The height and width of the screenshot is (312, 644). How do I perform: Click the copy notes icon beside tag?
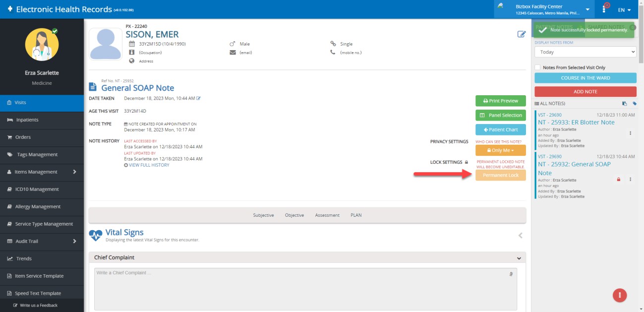coord(625,104)
